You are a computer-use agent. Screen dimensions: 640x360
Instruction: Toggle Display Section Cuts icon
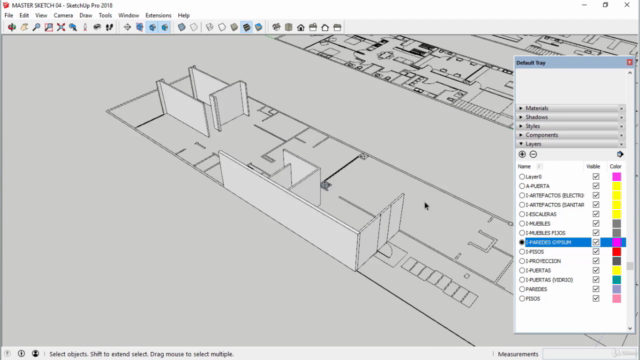[152, 27]
